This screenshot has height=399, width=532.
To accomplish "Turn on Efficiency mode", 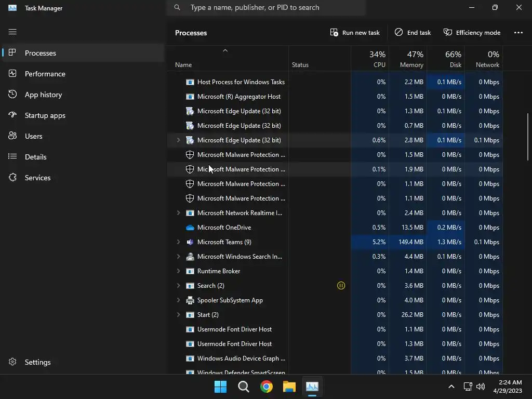I will [x=472, y=33].
